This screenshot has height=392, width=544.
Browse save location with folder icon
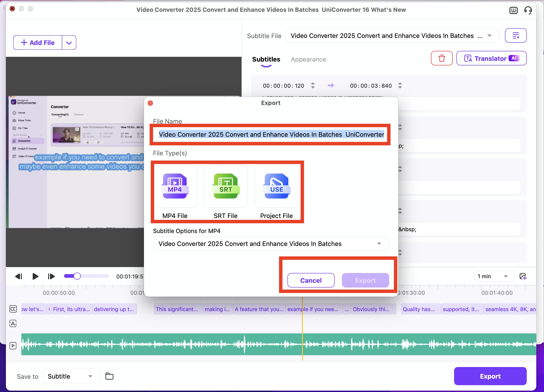click(109, 376)
